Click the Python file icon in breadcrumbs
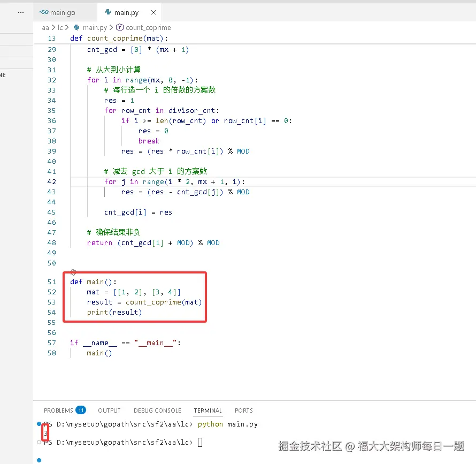This screenshot has width=476, height=464. pos(76,28)
